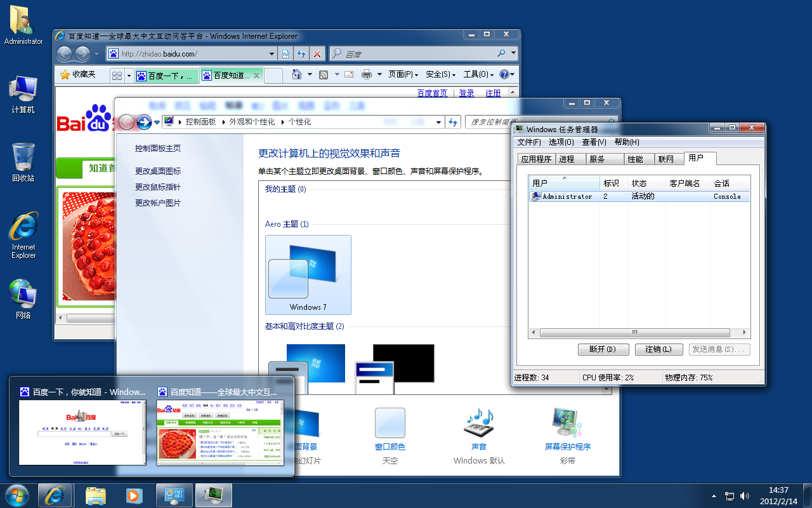
Task: Open the 回收站 recycle bin icon
Action: click(23, 162)
